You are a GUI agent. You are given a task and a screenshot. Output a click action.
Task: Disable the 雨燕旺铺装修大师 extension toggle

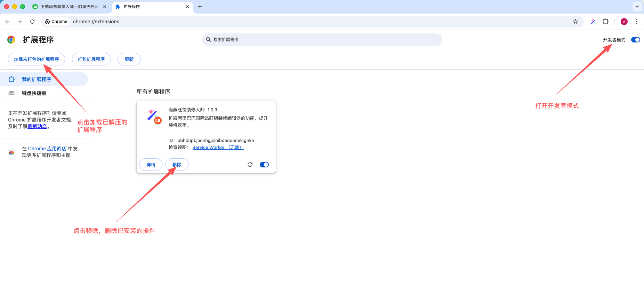coord(264,165)
